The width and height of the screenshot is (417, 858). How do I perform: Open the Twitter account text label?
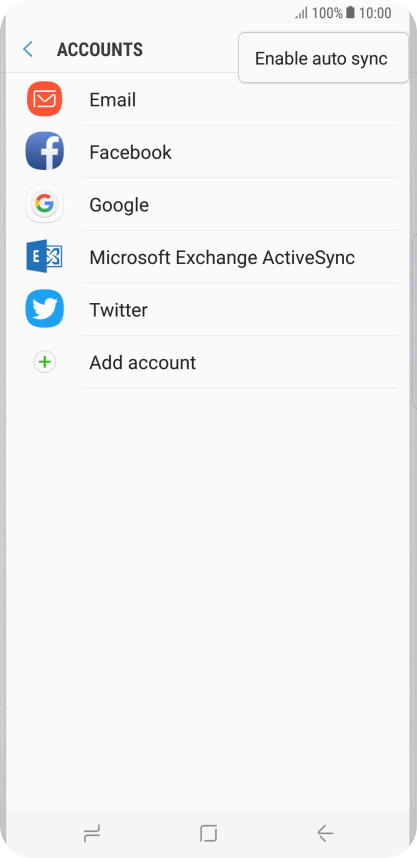pyautogui.click(x=118, y=310)
